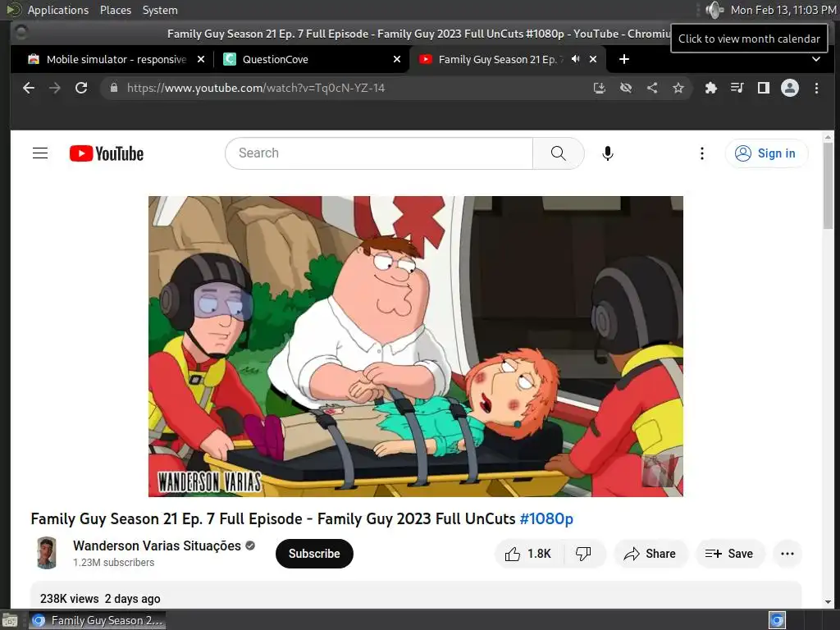Open the Chromium profile avatar
The width and height of the screenshot is (840, 630).
(x=790, y=88)
